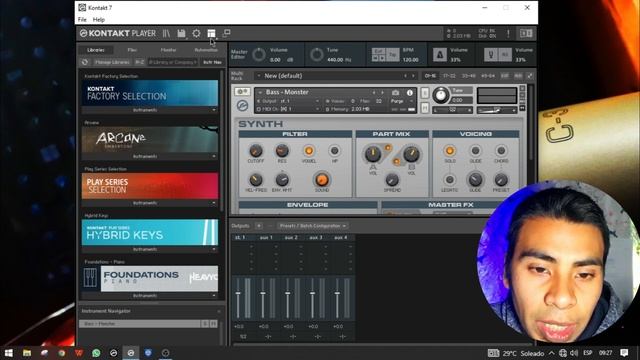Open File Explorer from the taskbar
Image resolution: width=640 pixels, height=360 pixels.
(x=27, y=353)
